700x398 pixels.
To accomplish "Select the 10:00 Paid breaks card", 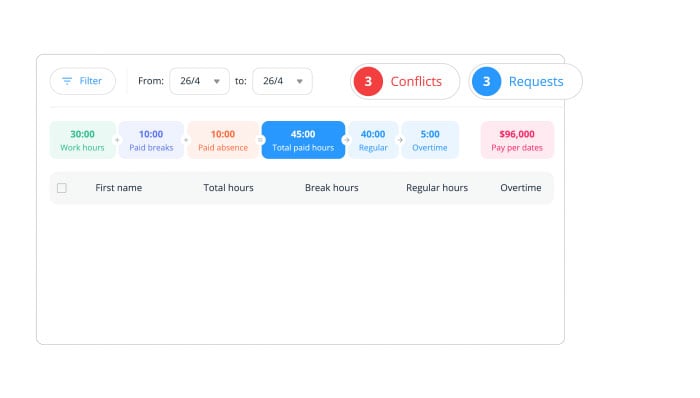I will click(151, 140).
